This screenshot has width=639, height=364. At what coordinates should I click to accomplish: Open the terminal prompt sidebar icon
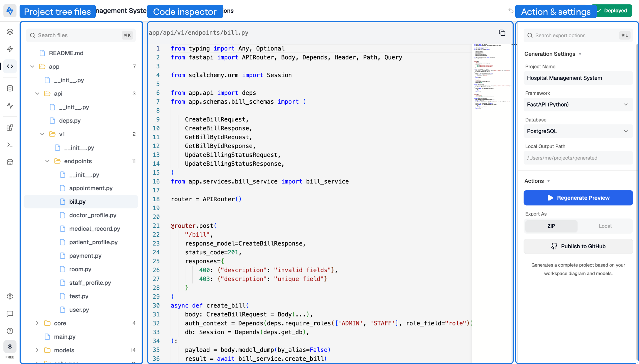coord(10,145)
